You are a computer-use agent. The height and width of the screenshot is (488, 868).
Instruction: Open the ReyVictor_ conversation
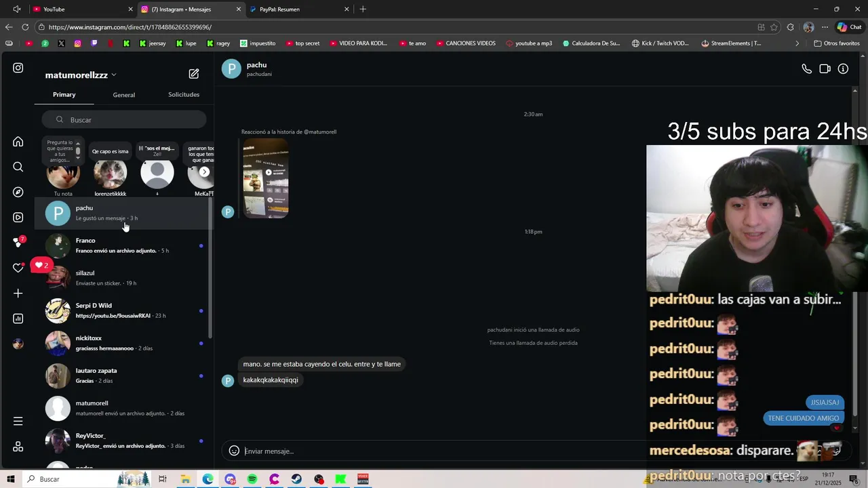[123, 441]
